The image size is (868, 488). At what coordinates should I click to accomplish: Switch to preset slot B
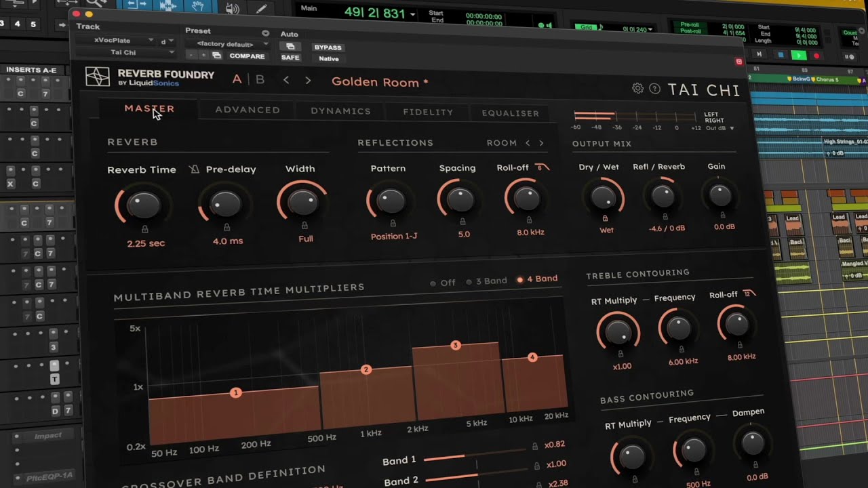(260, 79)
